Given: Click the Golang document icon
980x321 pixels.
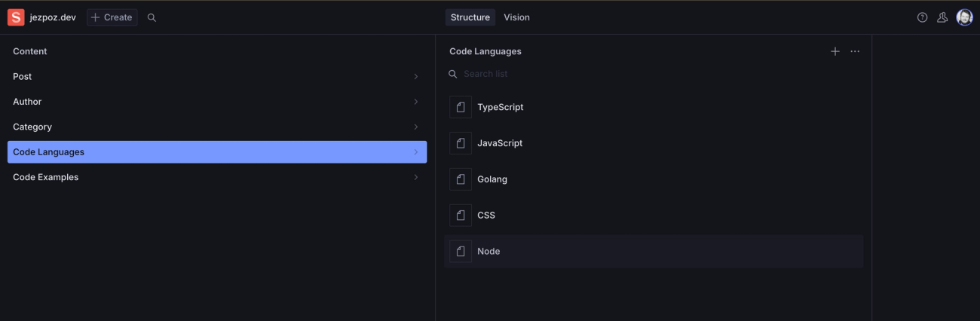Looking at the screenshot, I should tap(461, 179).
